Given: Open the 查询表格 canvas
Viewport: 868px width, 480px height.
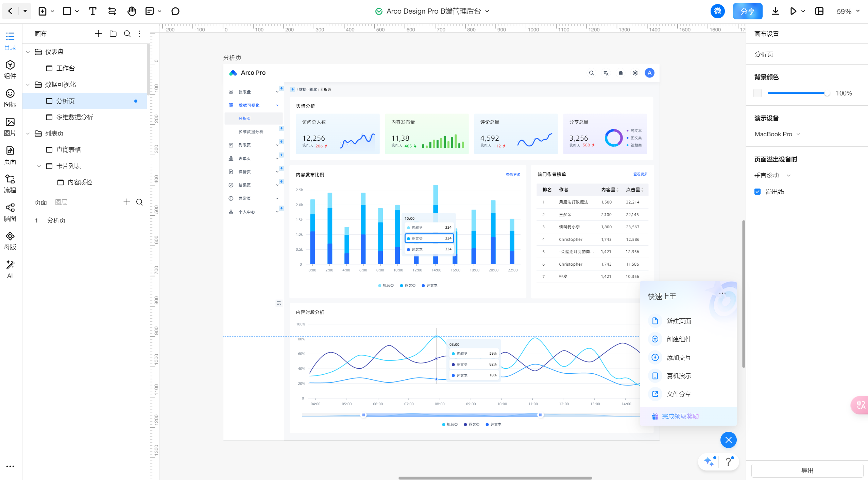Looking at the screenshot, I should coord(85,150).
